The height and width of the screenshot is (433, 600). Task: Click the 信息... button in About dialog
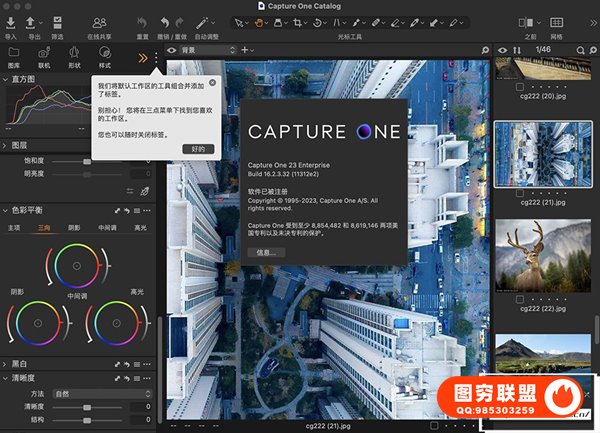[x=265, y=253]
